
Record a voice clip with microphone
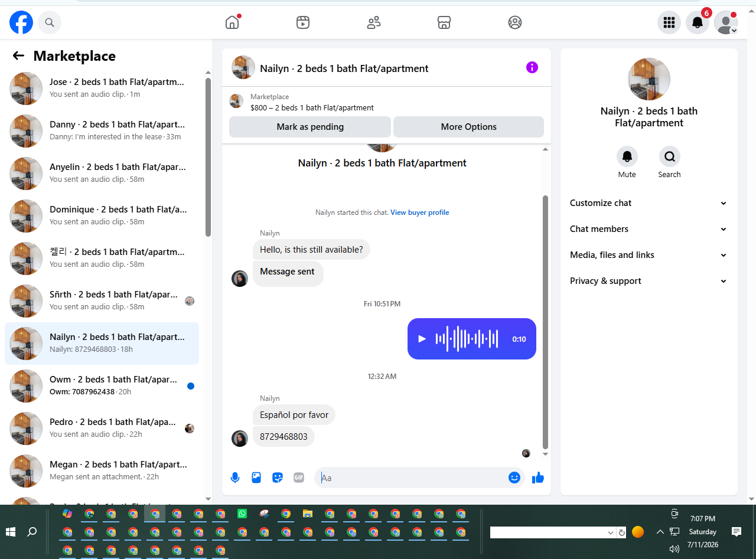point(235,478)
